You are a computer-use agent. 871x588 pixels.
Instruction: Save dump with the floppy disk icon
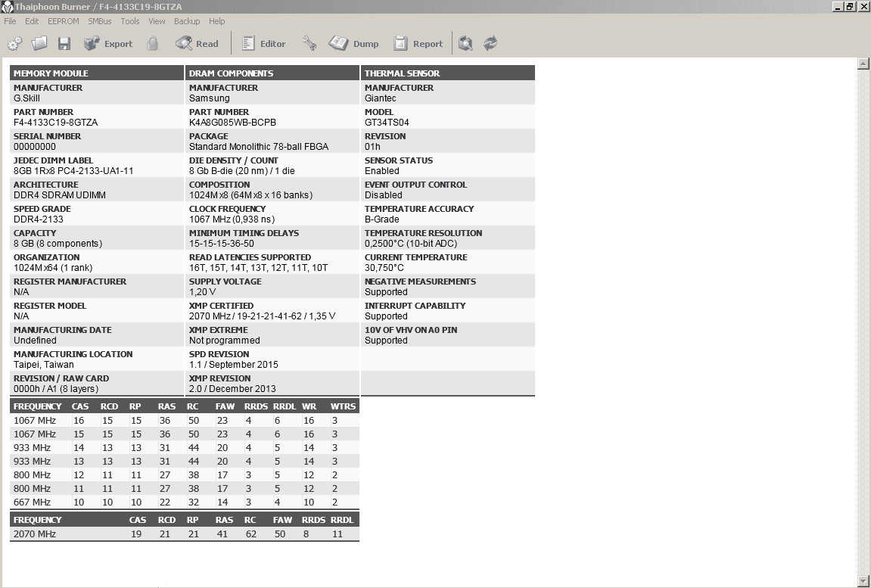(64, 43)
